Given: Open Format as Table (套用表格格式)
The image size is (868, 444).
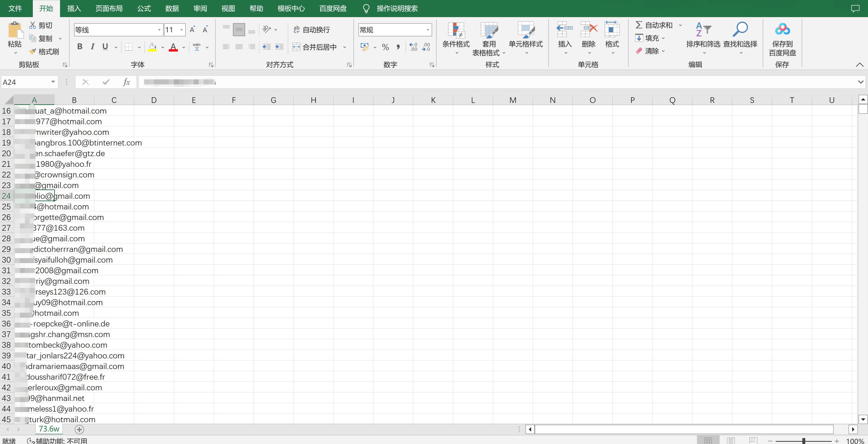Looking at the screenshot, I should tap(489, 39).
